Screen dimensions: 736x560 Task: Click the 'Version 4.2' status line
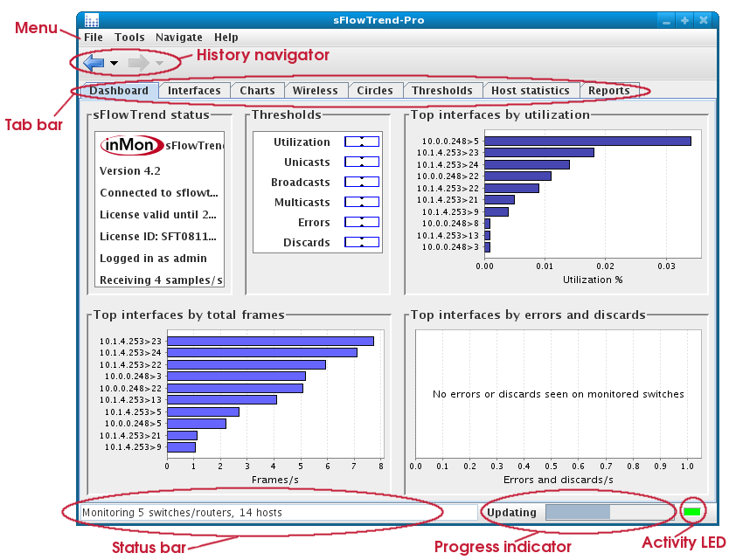point(130,170)
